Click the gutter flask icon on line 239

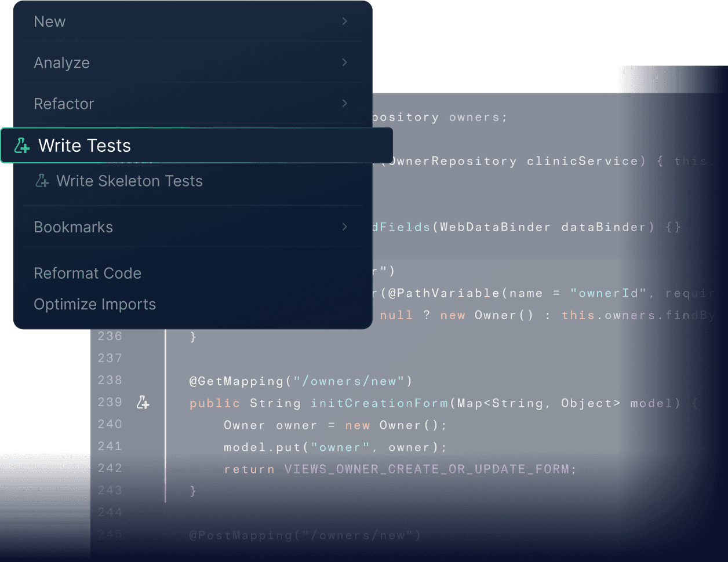143,402
